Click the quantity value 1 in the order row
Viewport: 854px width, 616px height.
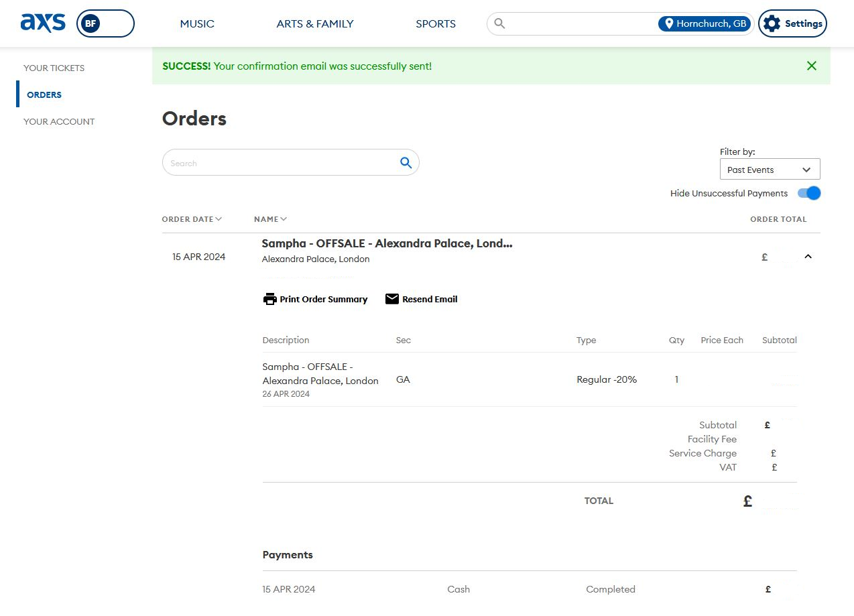coord(676,379)
